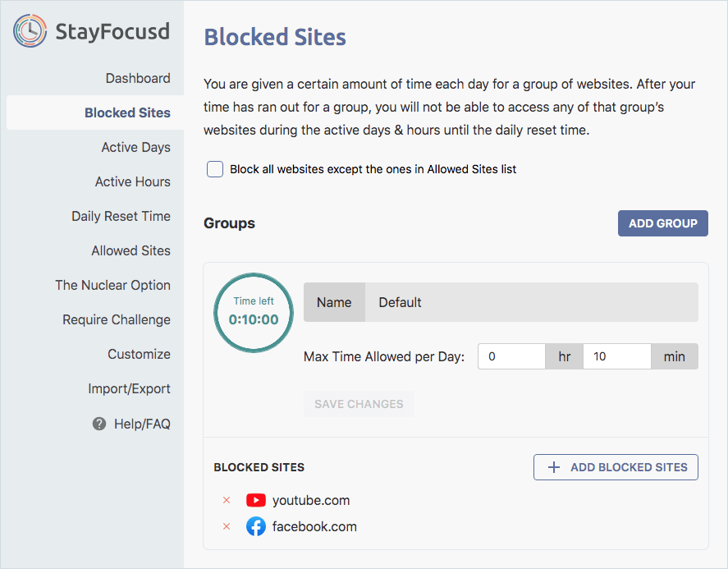728x569 pixels.
Task: Click the facebook.com site entry
Action: (314, 526)
